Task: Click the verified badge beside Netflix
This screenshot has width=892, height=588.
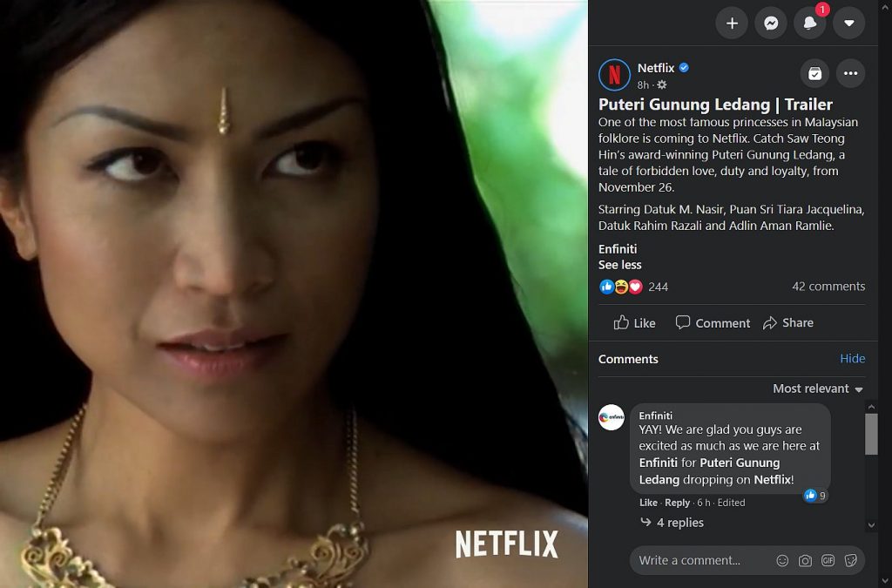Action: [684, 68]
